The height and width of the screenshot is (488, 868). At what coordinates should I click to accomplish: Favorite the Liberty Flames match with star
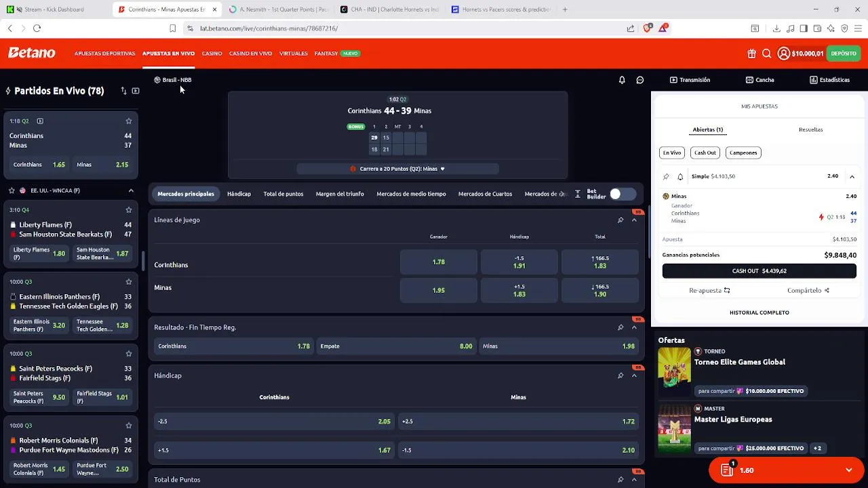click(x=128, y=210)
